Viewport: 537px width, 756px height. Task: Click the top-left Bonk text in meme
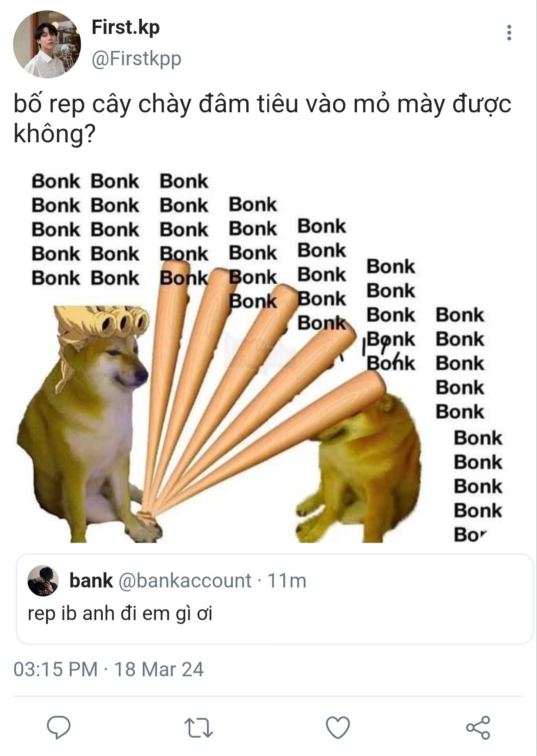pyautogui.click(x=56, y=181)
